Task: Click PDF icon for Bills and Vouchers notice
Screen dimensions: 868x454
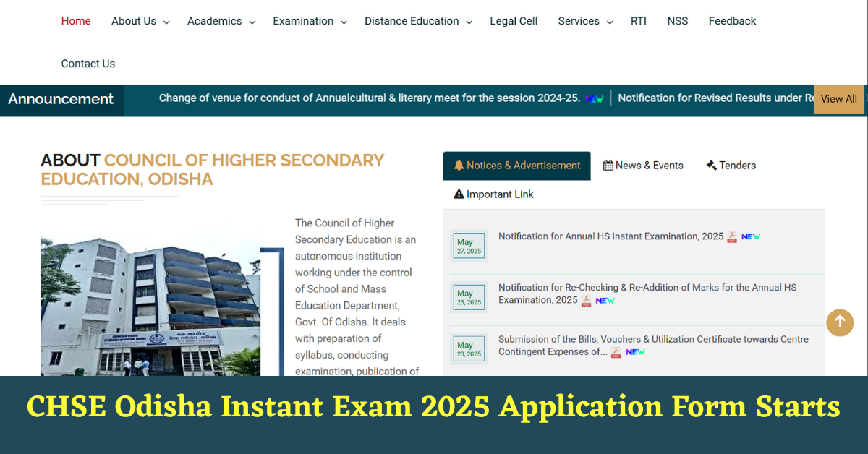Action: (616, 353)
